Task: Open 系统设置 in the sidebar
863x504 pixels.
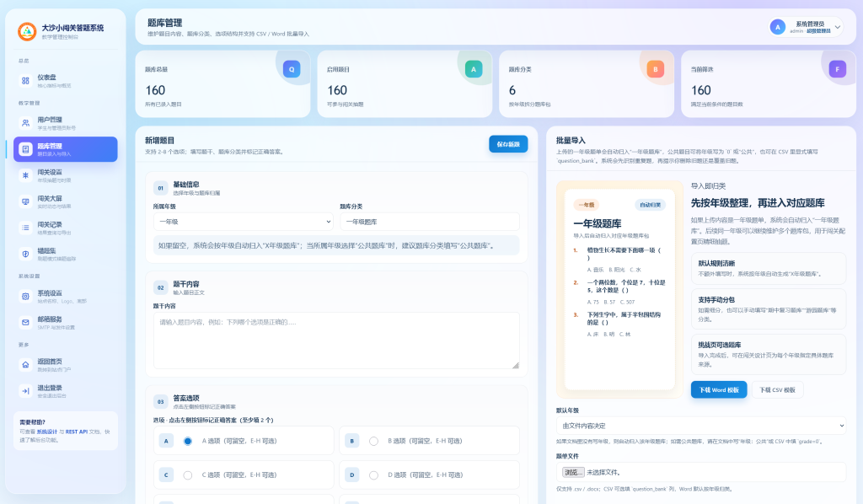Action: 66,297
